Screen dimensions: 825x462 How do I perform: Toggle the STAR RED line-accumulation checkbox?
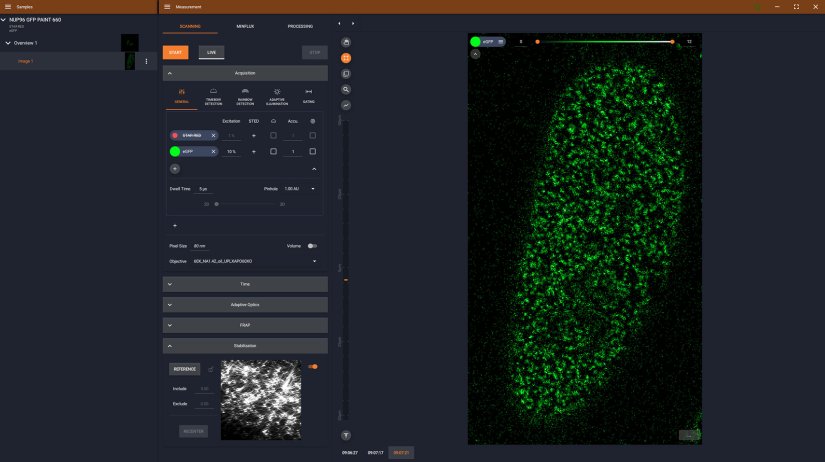[x=273, y=136]
